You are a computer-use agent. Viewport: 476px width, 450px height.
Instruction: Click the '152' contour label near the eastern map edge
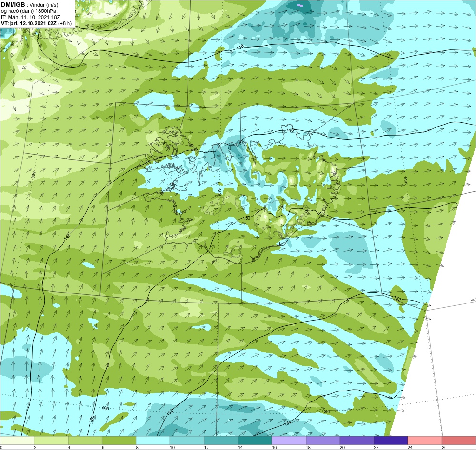click(x=397, y=299)
